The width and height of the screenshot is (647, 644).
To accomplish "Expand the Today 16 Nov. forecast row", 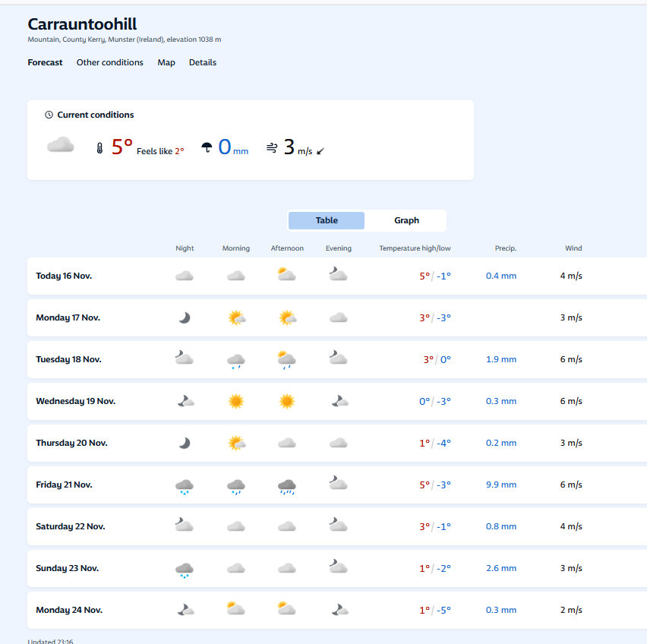I will 337,276.
